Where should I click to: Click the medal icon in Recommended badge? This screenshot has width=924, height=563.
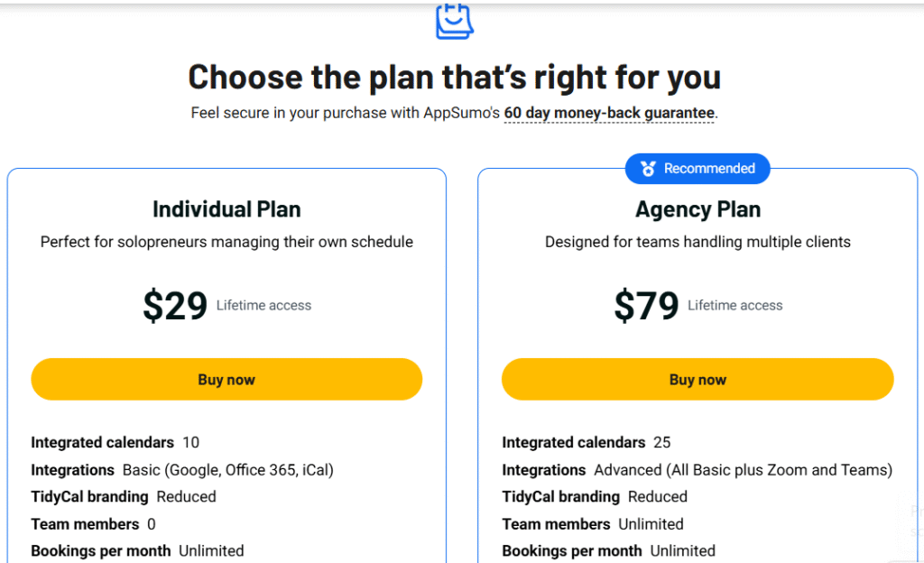coord(648,169)
